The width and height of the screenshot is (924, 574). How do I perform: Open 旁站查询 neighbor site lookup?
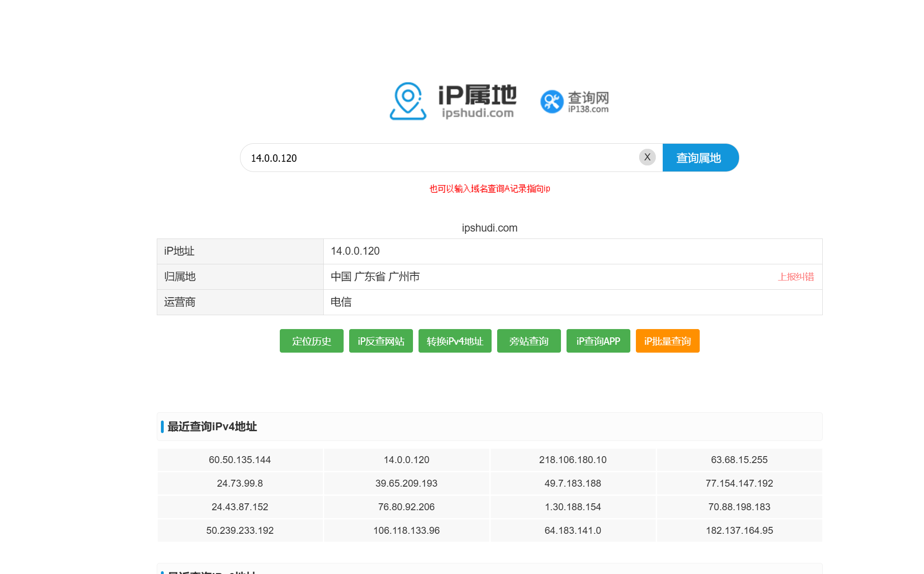529,341
